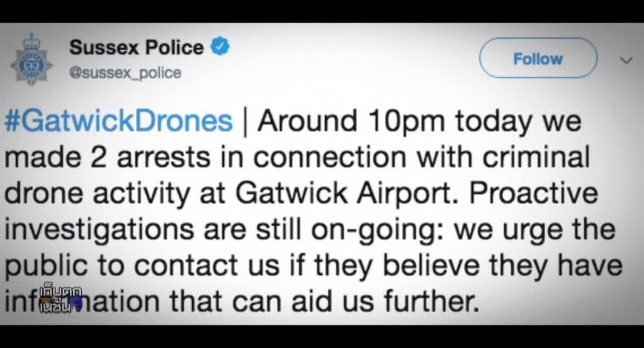Click the word "Proactive" in the tweet
This screenshot has height=348, width=644.
click(x=533, y=193)
